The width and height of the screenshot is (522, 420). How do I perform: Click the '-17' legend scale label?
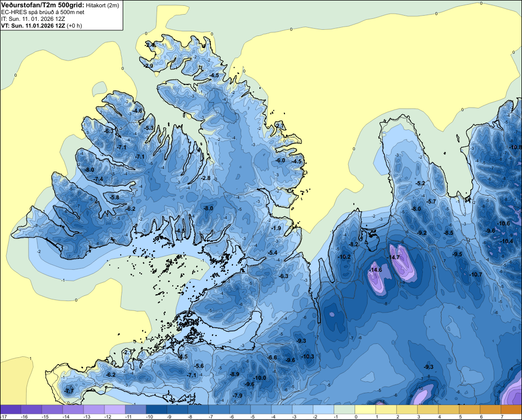4,417
